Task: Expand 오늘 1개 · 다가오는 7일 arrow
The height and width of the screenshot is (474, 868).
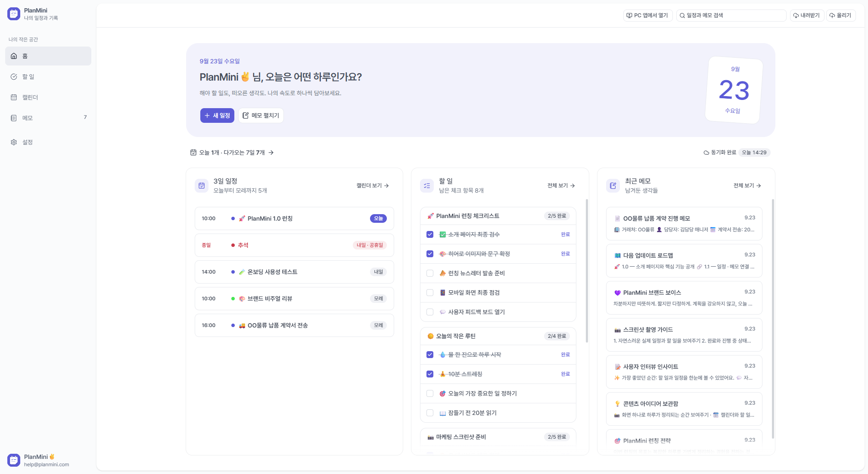Action: coord(271,153)
